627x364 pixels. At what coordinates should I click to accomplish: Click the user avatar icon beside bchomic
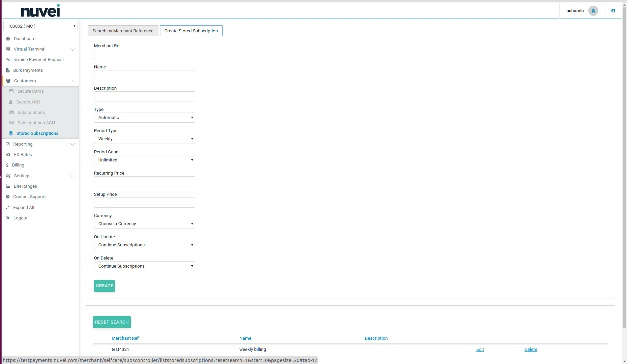click(x=593, y=11)
